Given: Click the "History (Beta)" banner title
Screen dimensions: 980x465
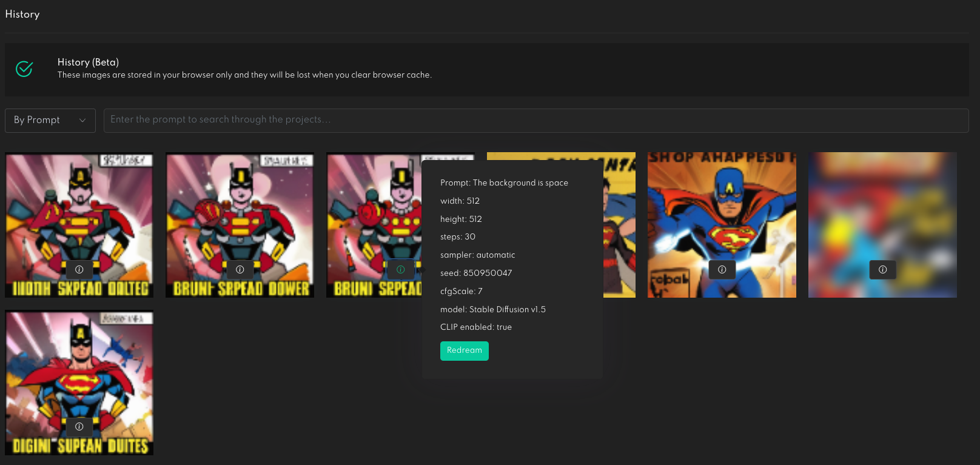Looking at the screenshot, I should [x=88, y=62].
